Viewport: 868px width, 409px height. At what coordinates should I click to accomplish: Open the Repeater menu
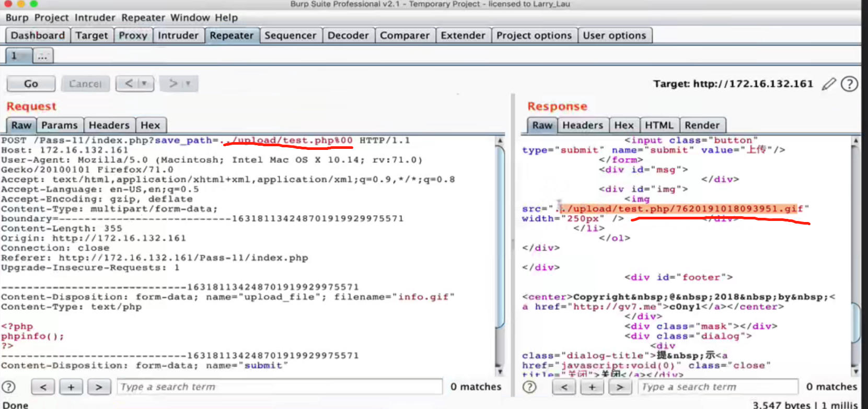[x=143, y=17]
